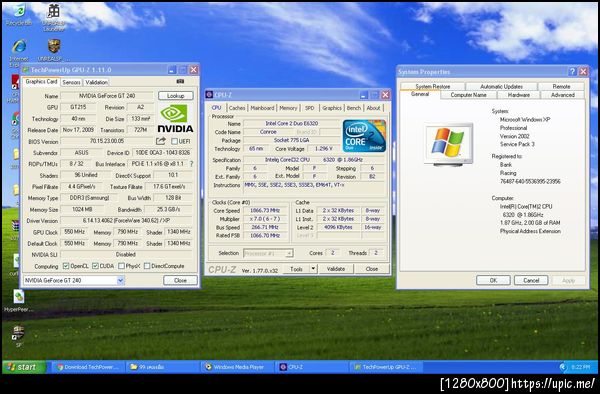Screen dimensions: 600x394
Task: Switch to the Computer Name tab
Action: (468, 95)
